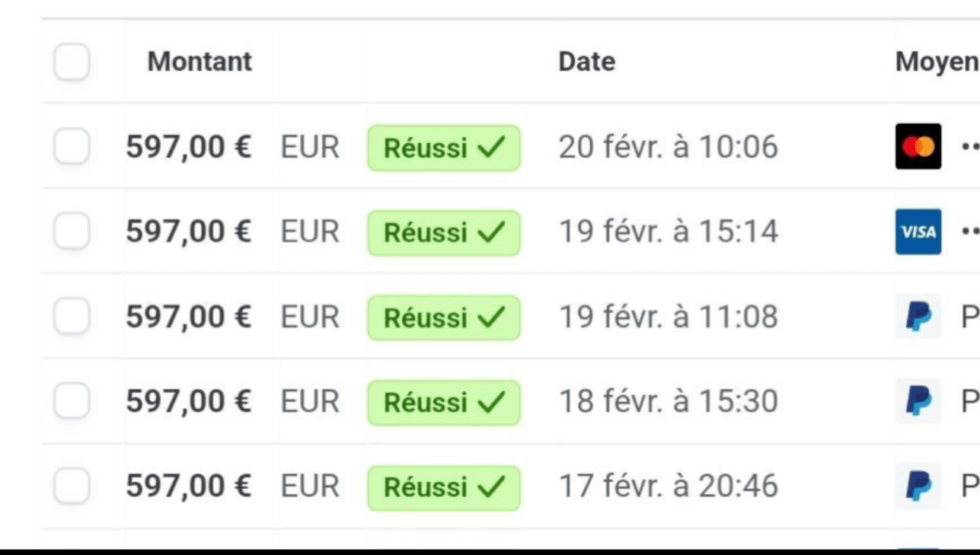Select the 18 févr. à 15:30 payment checkbox

[x=72, y=401]
